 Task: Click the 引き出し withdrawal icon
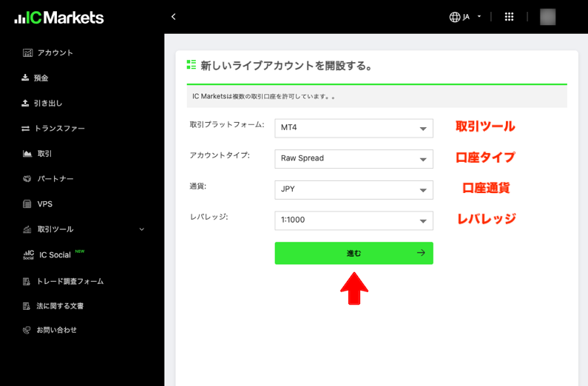coord(25,103)
